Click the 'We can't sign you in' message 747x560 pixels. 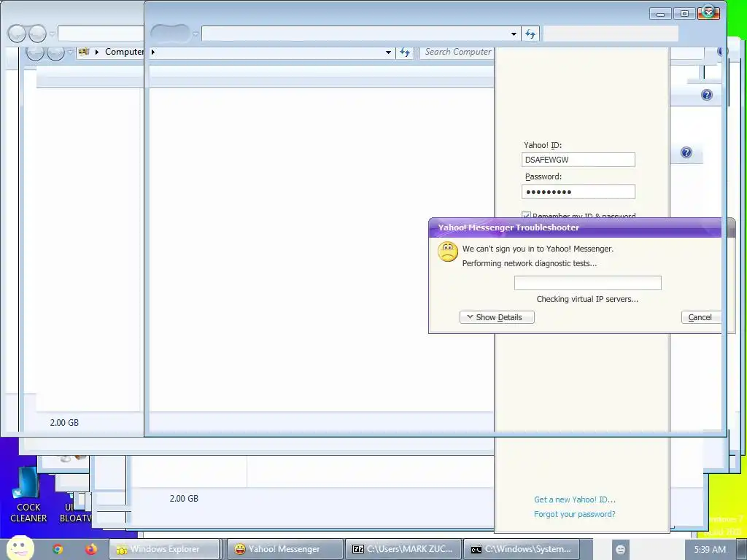point(538,249)
